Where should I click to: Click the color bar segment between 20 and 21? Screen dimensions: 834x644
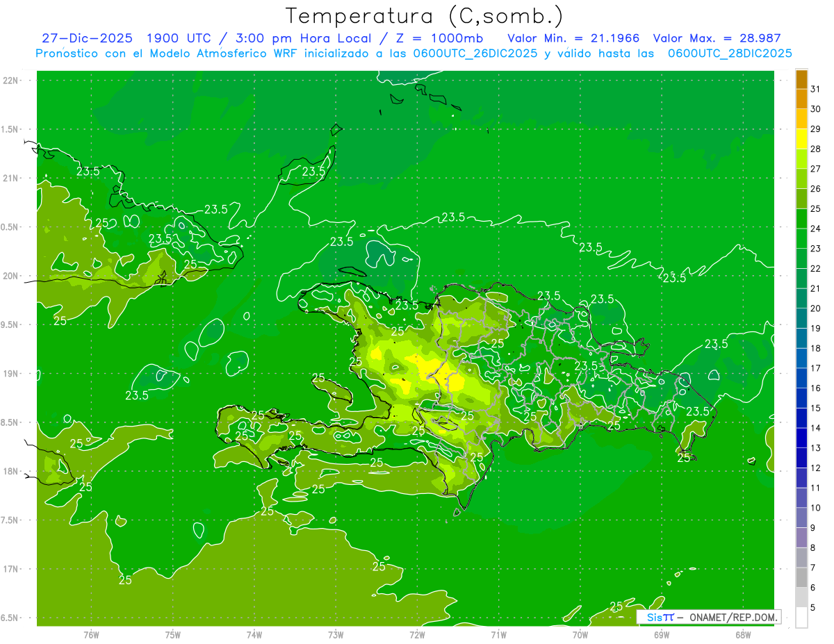tap(801, 299)
